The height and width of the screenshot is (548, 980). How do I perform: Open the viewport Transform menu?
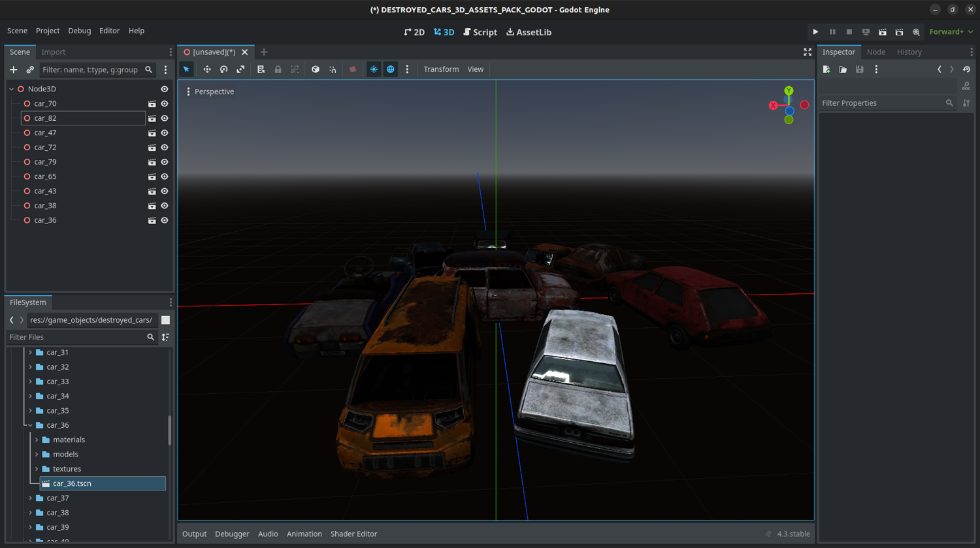441,69
